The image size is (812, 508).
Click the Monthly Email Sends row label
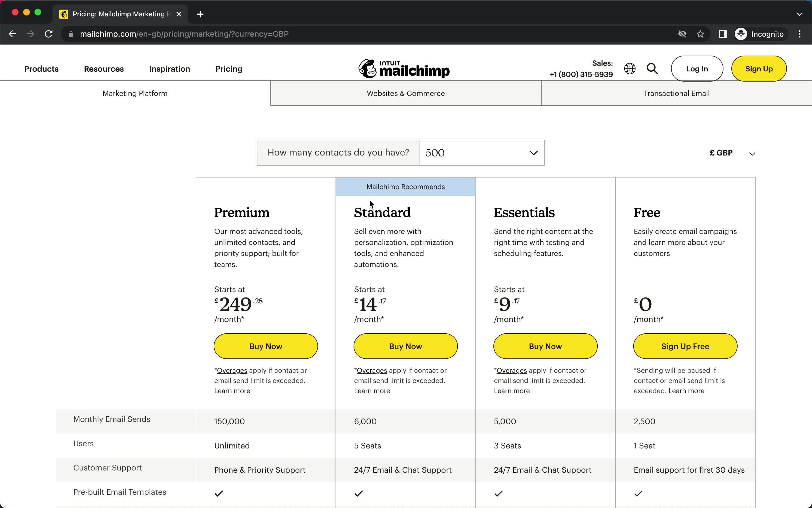point(112,419)
